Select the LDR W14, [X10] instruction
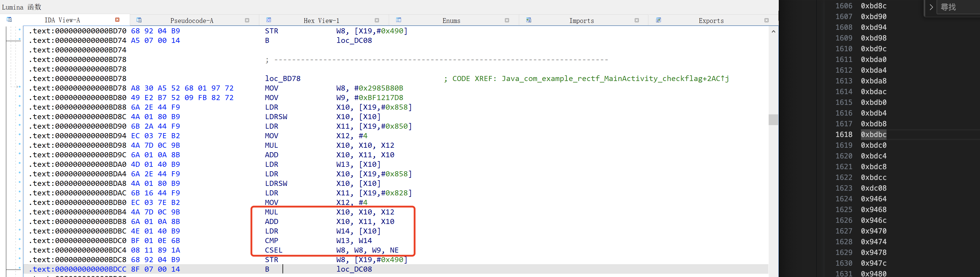Screen dimensions: 980x277 coord(323,231)
